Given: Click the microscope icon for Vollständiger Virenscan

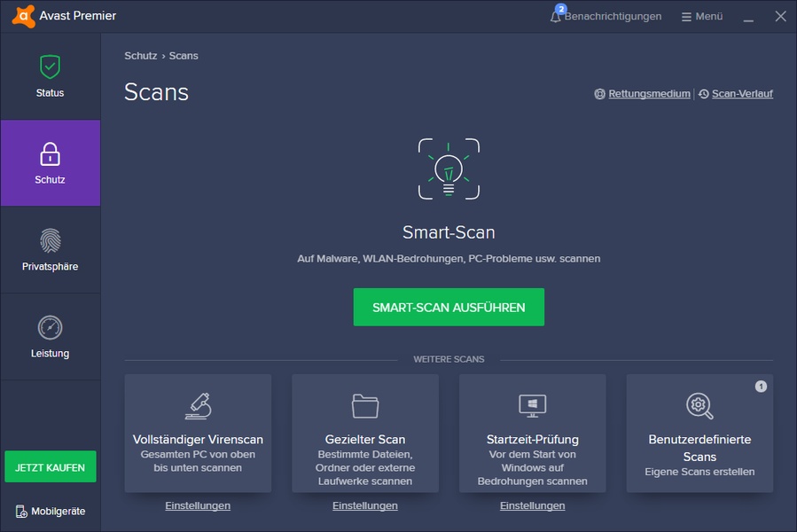Looking at the screenshot, I should tap(198, 406).
